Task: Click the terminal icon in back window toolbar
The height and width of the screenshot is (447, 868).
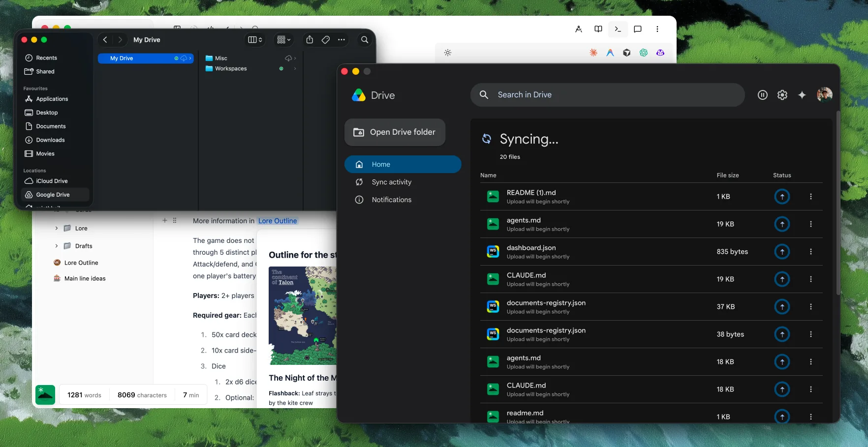Action: point(618,29)
